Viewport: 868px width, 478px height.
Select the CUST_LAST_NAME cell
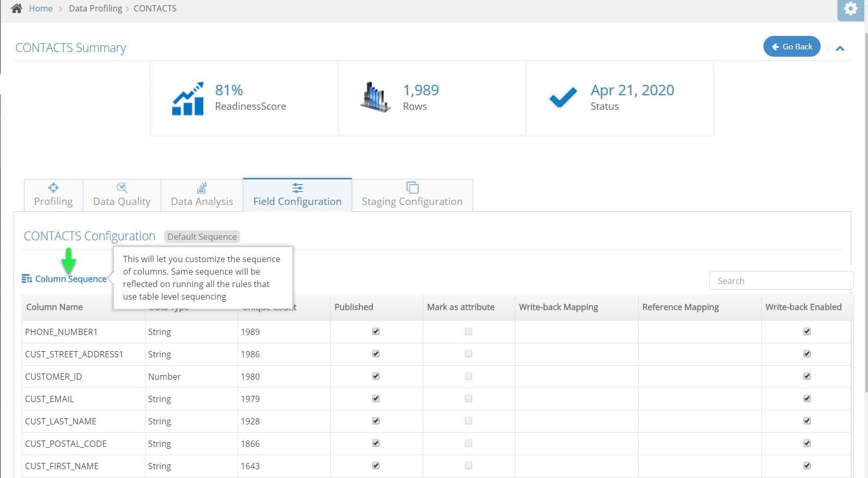pyautogui.click(x=84, y=421)
